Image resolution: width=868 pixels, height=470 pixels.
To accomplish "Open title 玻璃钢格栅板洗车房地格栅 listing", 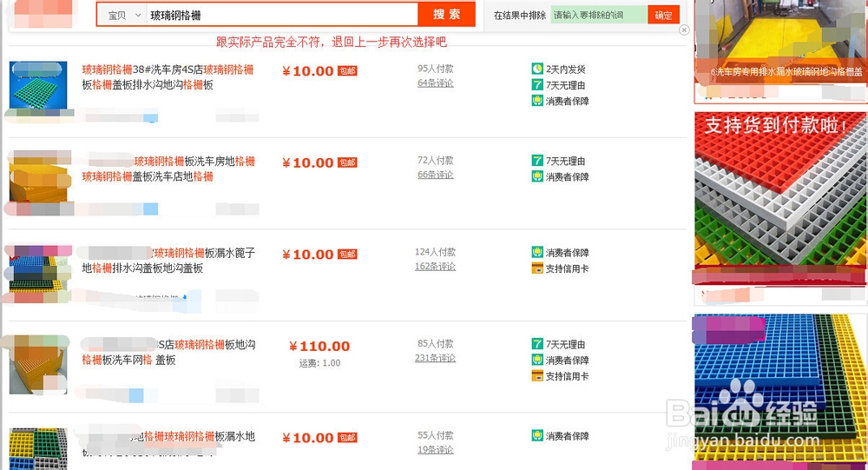I will pos(168,169).
